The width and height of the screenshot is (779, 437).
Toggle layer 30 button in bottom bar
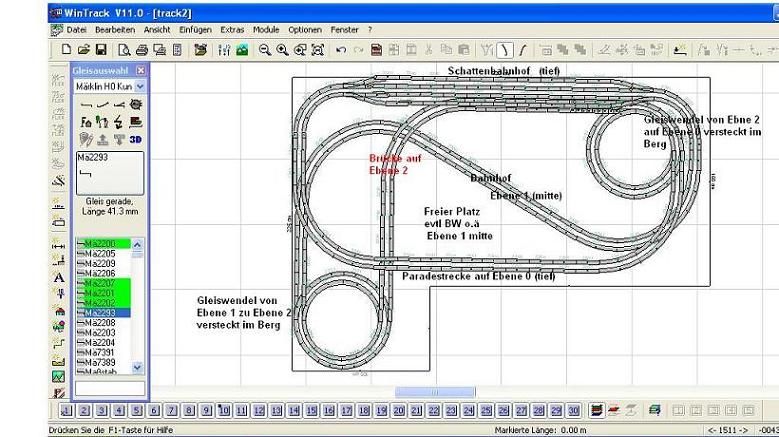point(574,410)
